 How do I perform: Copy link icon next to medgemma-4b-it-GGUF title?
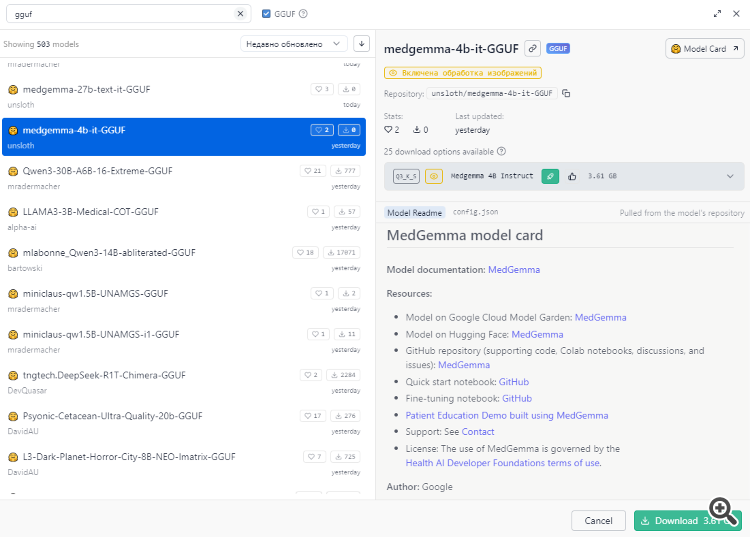click(x=532, y=48)
